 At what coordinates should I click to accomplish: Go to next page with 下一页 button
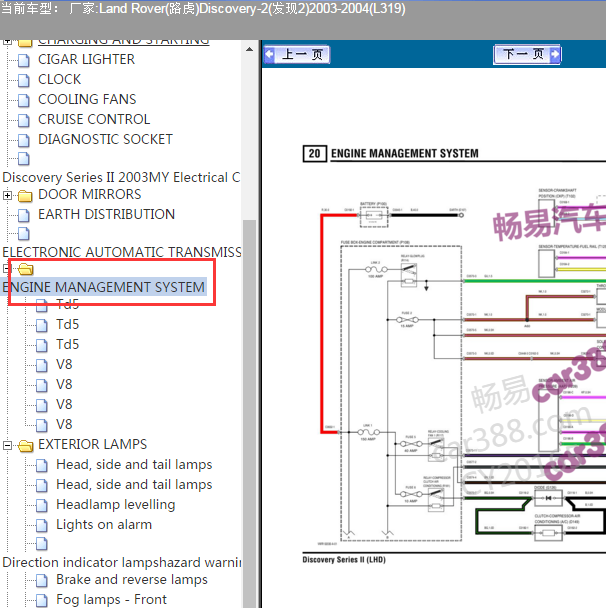527,54
